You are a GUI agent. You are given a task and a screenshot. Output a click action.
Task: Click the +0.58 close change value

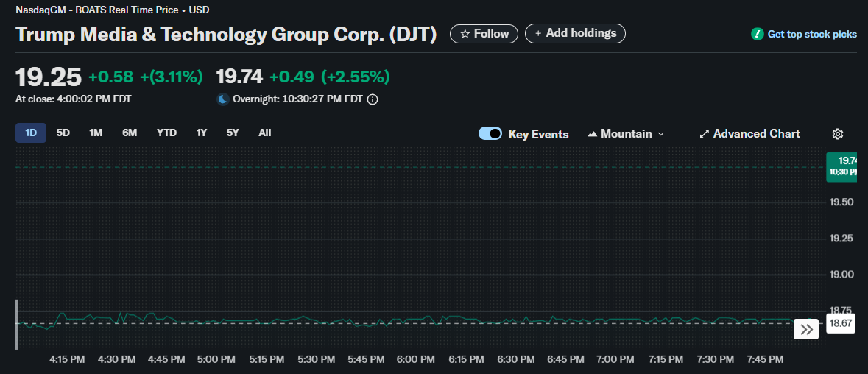click(110, 77)
